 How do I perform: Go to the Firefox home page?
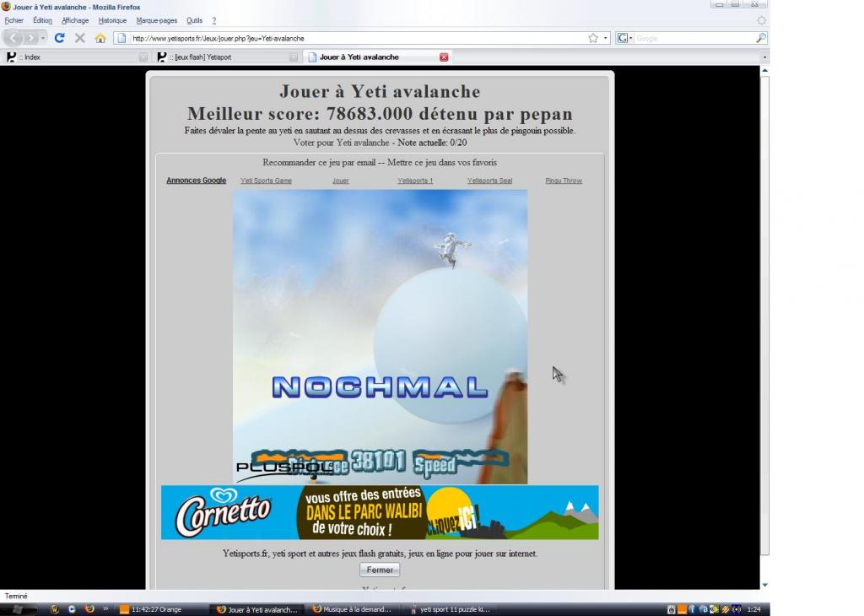coord(100,38)
